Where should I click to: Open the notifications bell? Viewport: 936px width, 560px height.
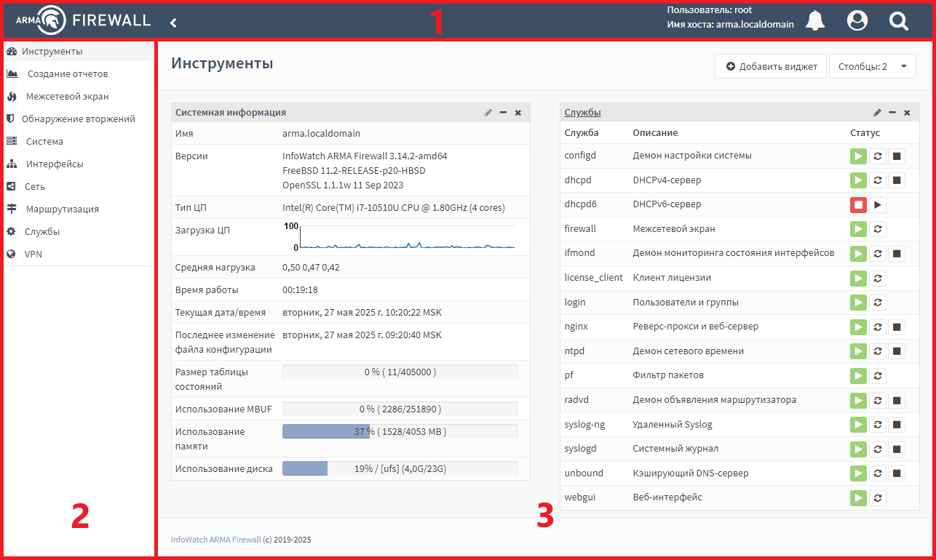(815, 21)
